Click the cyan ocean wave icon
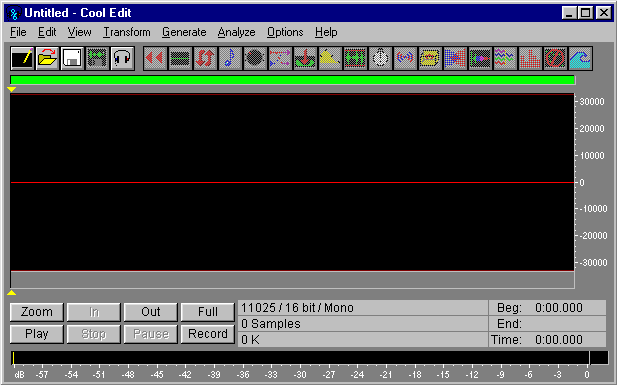 click(x=580, y=59)
